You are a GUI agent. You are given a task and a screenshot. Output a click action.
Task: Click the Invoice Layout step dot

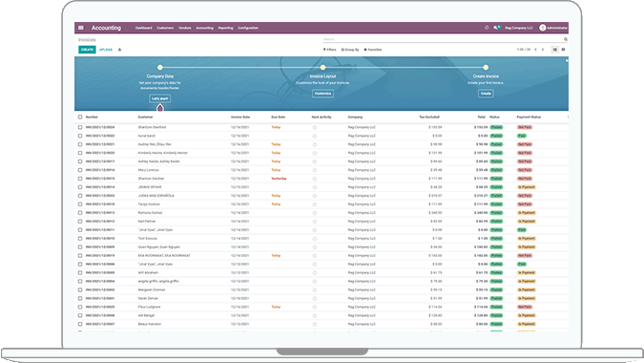click(x=322, y=68)
